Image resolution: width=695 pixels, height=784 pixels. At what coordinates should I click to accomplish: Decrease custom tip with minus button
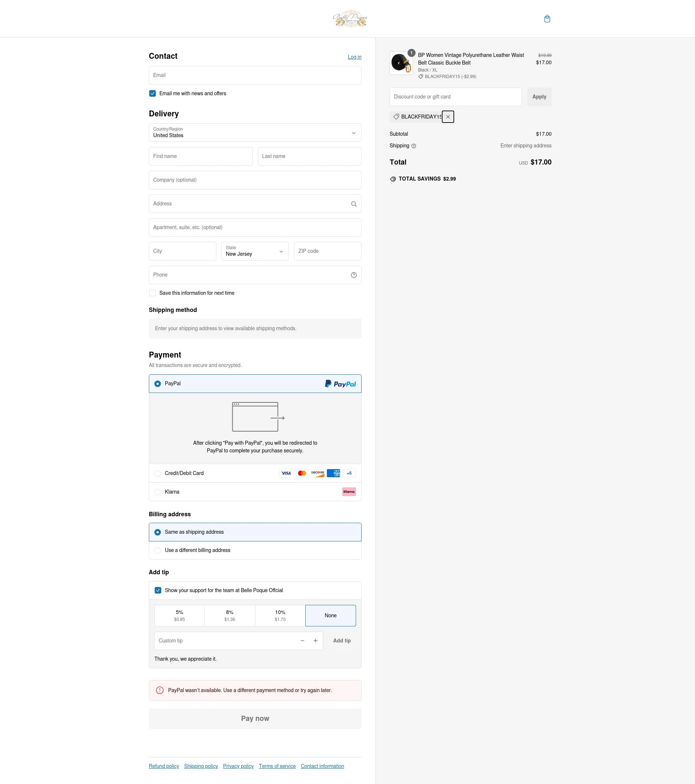click(x=302, y=641)
